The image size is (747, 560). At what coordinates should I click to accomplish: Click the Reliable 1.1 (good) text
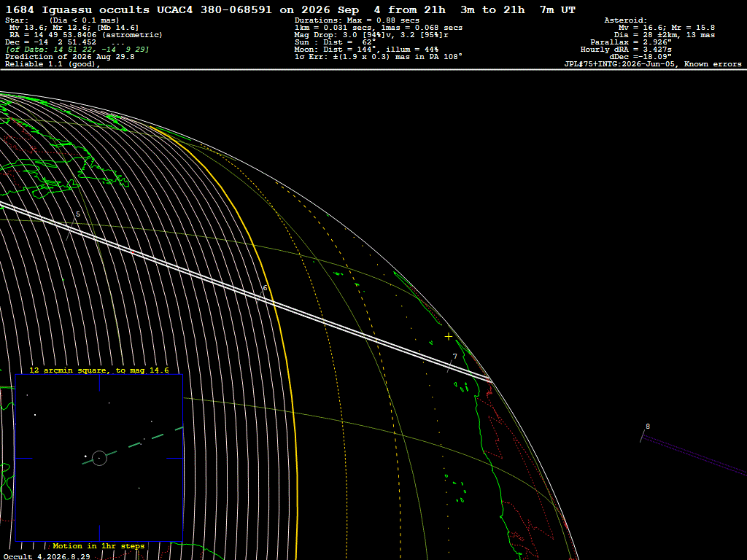click(x=53, y=64)
